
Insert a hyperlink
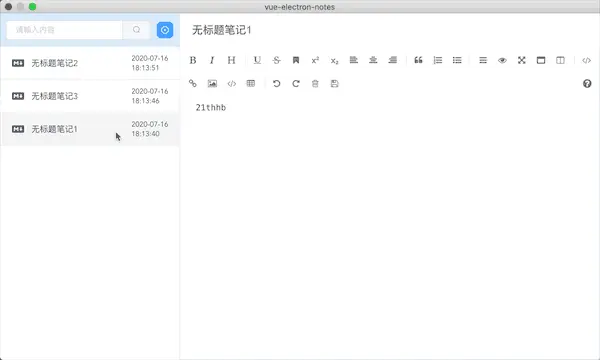(193, 83)
